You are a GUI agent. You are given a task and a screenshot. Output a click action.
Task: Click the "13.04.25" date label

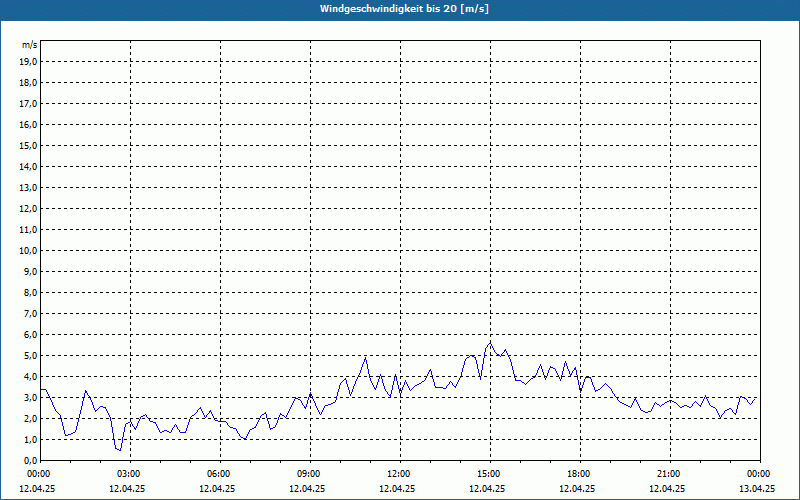(757, 488)
